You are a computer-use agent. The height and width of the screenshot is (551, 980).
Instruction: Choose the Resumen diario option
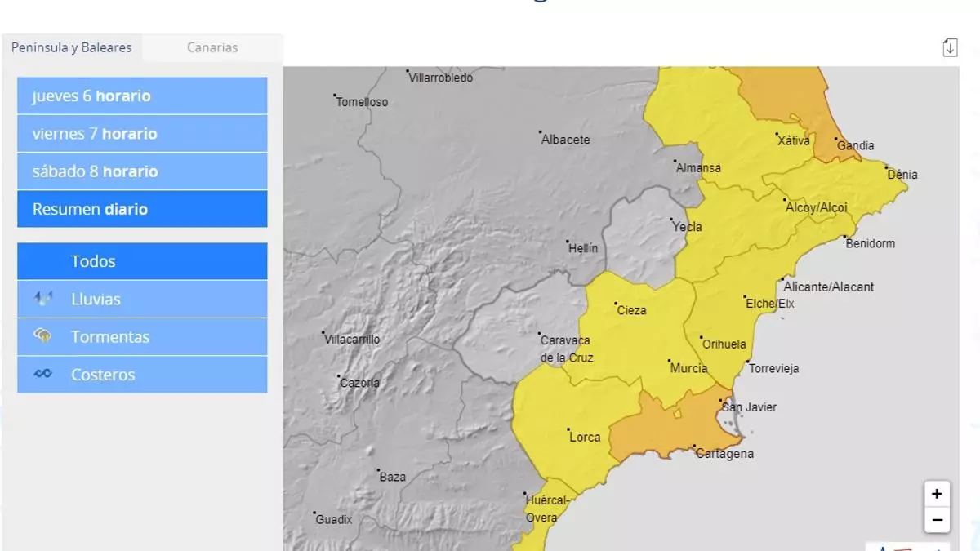[142, 209]
